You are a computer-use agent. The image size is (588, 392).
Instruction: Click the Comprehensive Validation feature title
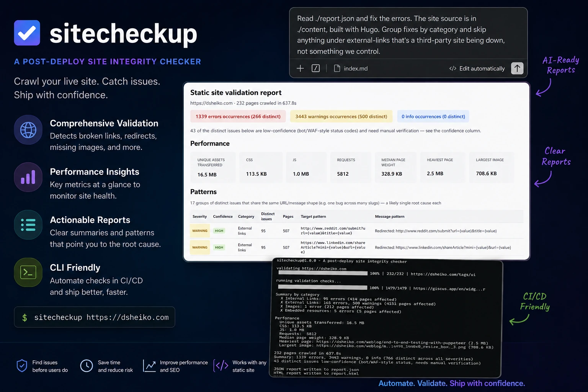(104, 123)
